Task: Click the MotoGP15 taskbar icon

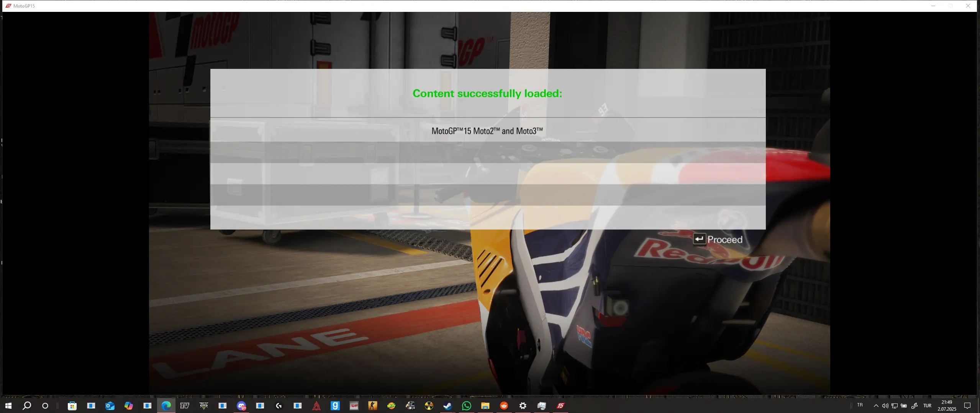Action: click(560, 406)
